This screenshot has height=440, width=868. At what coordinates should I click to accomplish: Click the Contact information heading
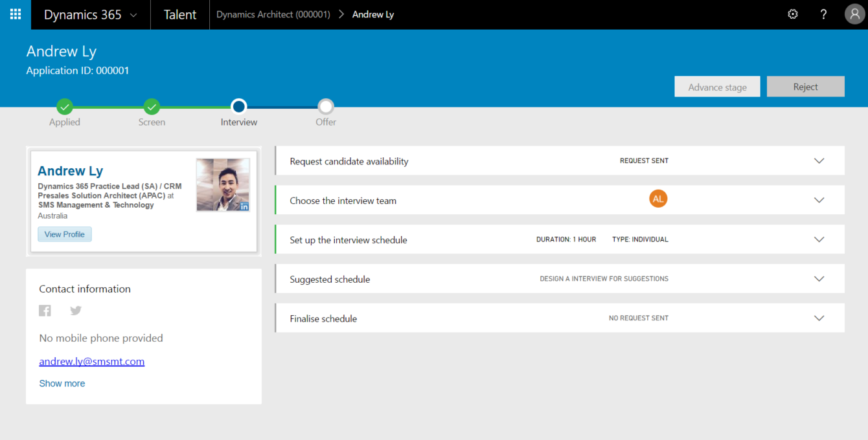point(85,289)
